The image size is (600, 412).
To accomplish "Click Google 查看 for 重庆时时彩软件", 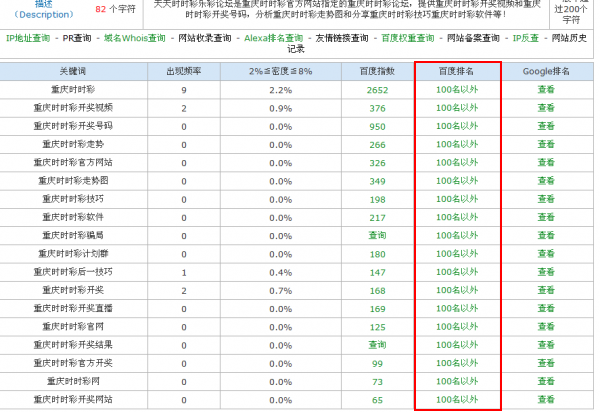I will (546, 217).
